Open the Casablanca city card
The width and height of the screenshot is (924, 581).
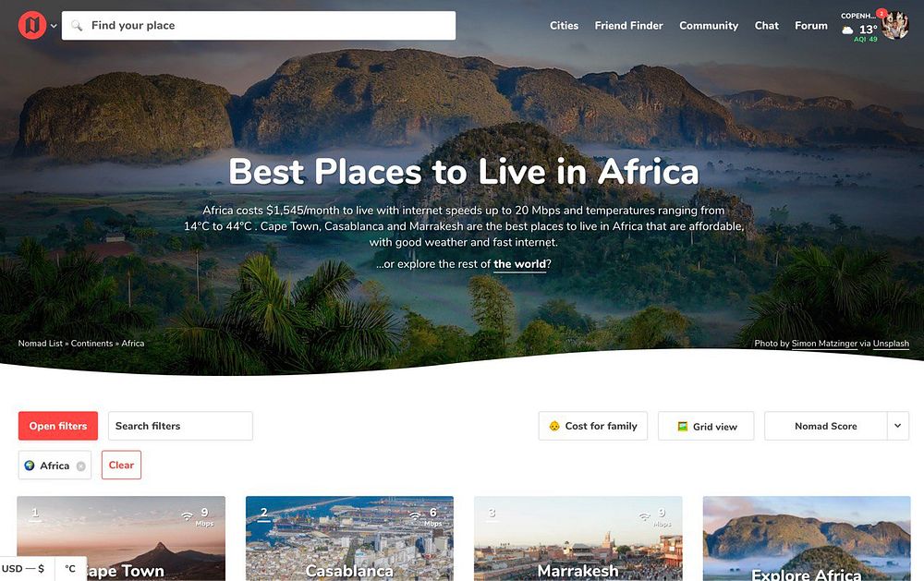(x=349, y=539)
